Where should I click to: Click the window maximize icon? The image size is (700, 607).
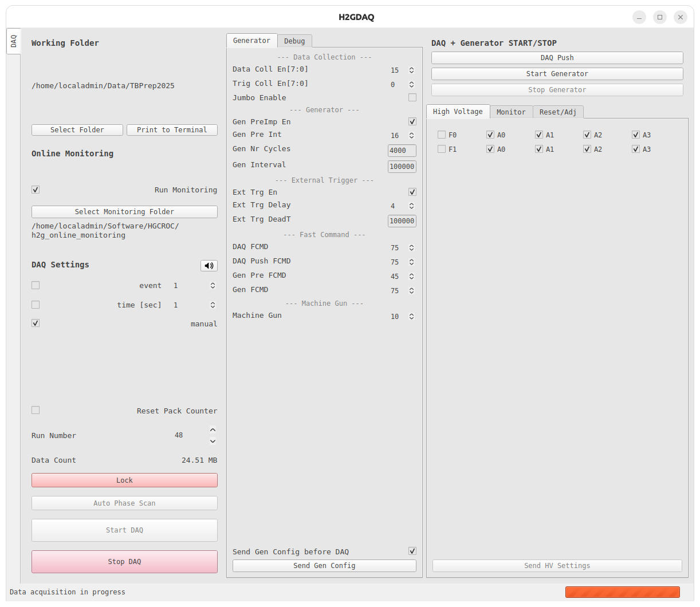pos(660,17)
